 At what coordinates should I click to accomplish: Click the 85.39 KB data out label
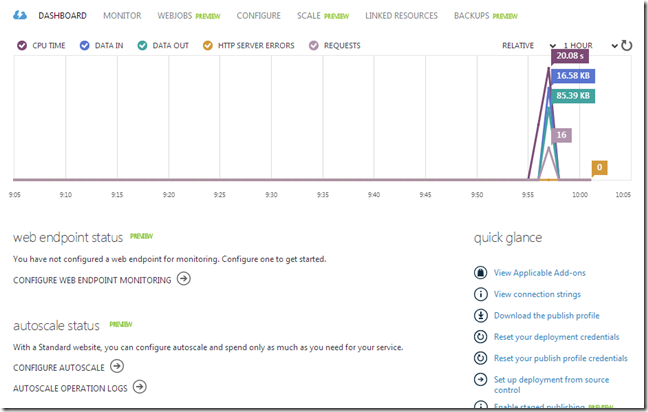pos(573,96)
